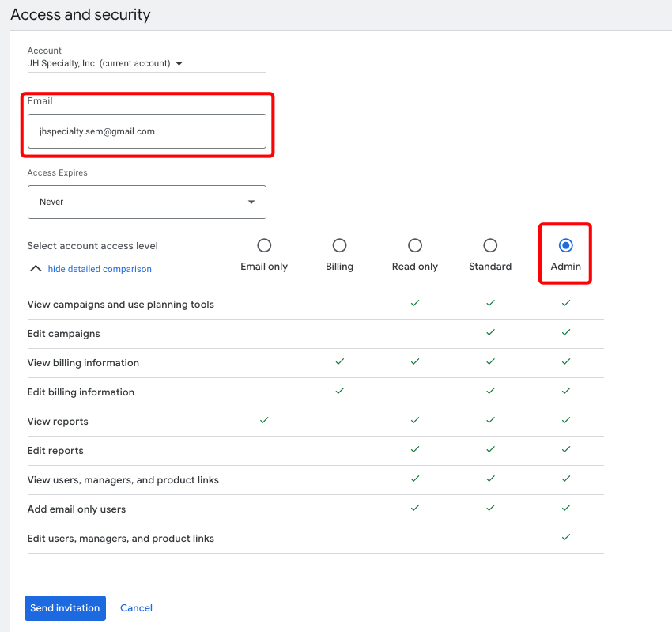Click the Read only checkmark in Add email only users row
The width and height of the screenshot is (672, 632).
(415, 508)
